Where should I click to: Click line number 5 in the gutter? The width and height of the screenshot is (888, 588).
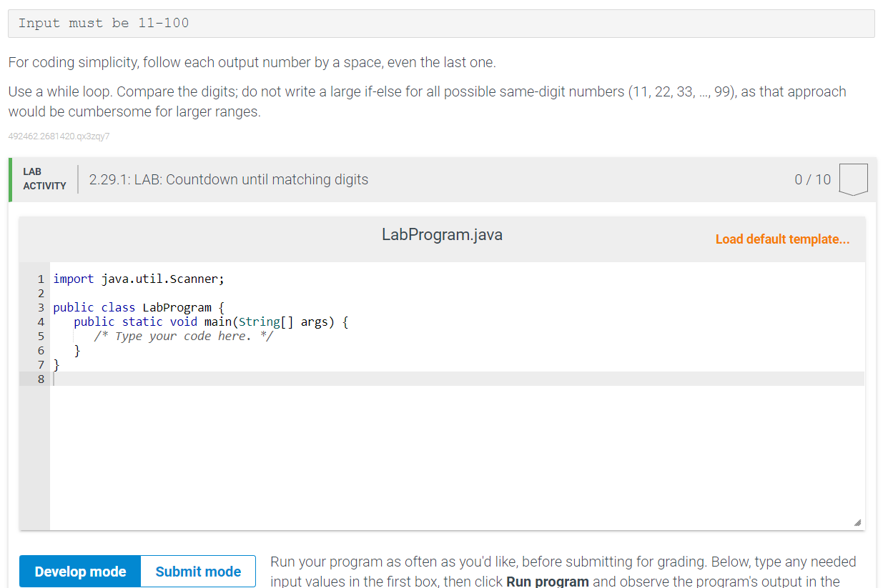click(40, 336)
